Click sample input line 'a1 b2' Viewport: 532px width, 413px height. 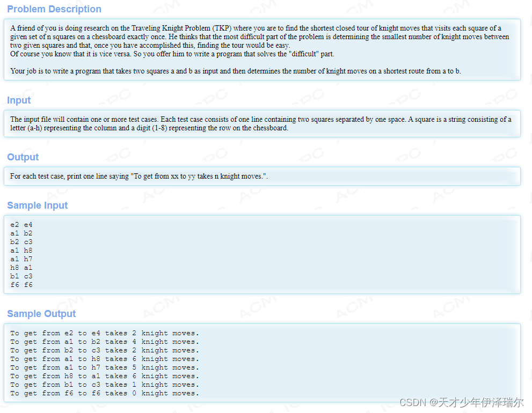[x=21, y=233]
